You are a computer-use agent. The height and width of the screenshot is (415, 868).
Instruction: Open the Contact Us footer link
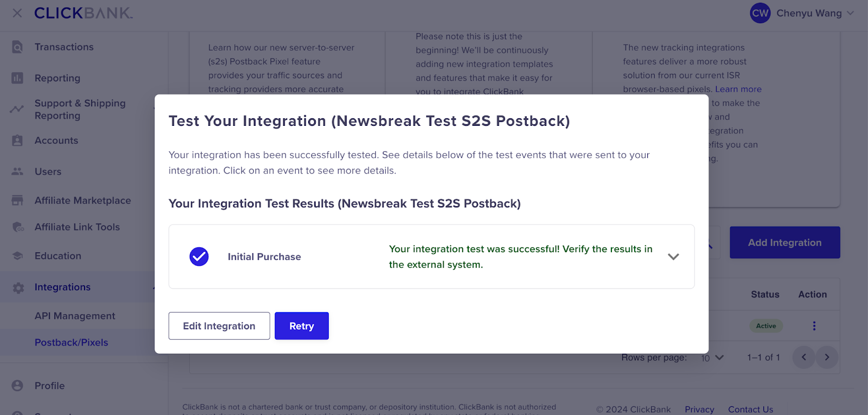(x=750, y=409)
